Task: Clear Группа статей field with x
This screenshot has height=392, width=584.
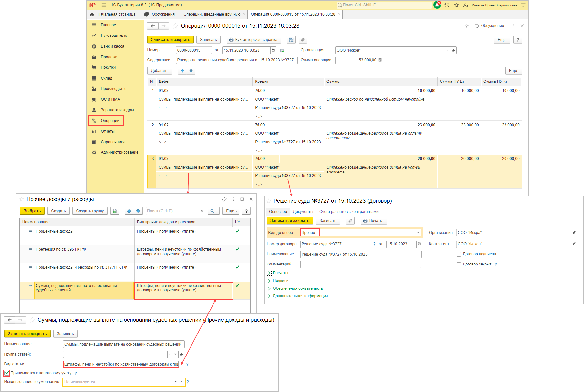Action: [176, 354]
